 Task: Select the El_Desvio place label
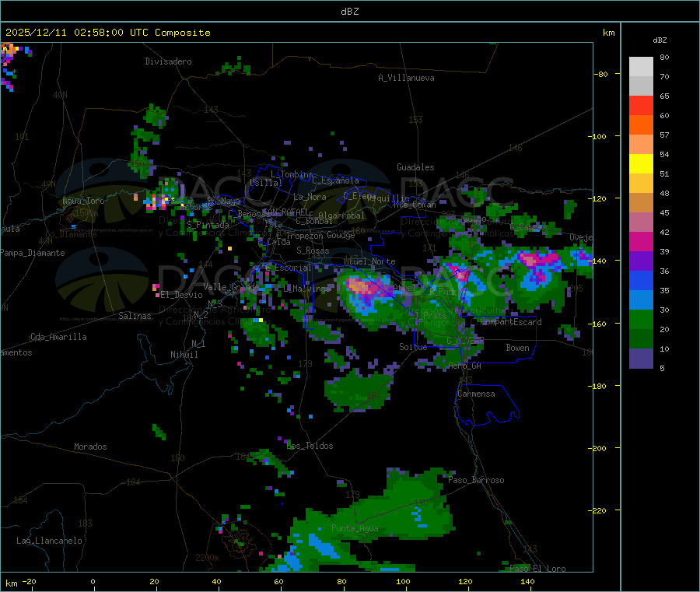tap(181, 295)
